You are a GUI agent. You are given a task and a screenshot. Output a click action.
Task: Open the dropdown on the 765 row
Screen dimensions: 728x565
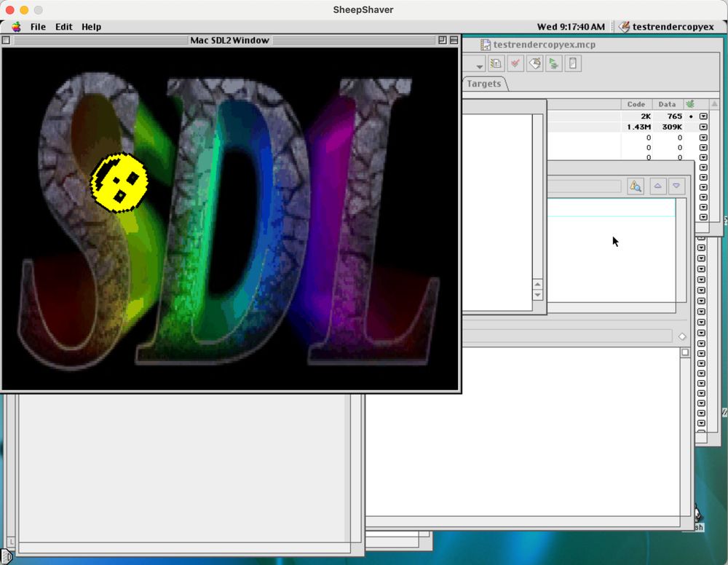[703, 116]
